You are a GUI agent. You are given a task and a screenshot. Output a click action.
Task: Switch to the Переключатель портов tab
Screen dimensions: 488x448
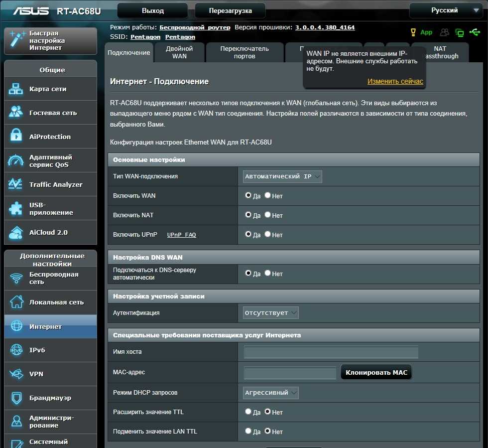coord(244,52)
